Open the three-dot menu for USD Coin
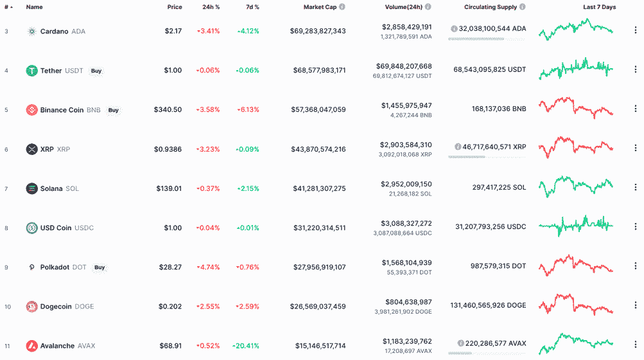The image size is (644, 360). click(636, 226)
